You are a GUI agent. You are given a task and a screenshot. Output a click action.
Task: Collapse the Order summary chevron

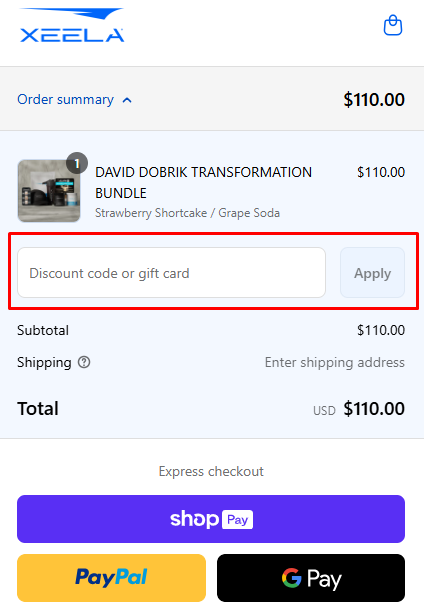(x=127, y=100)
